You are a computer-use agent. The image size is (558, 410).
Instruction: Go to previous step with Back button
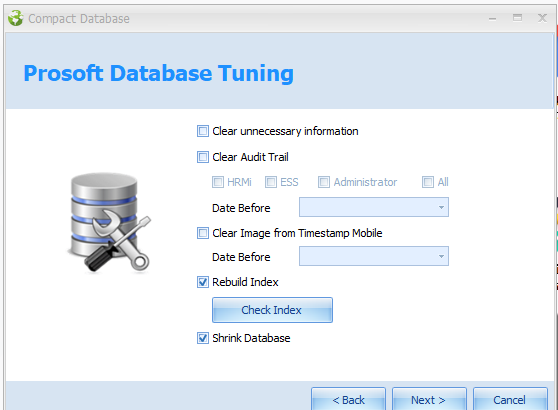click(x=348, y=399)
